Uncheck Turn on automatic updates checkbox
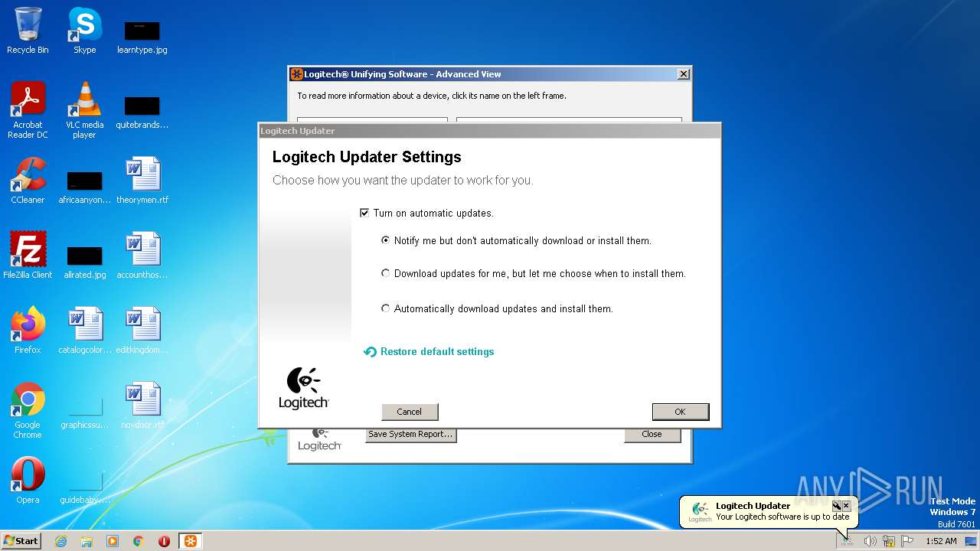 point(364,214)
